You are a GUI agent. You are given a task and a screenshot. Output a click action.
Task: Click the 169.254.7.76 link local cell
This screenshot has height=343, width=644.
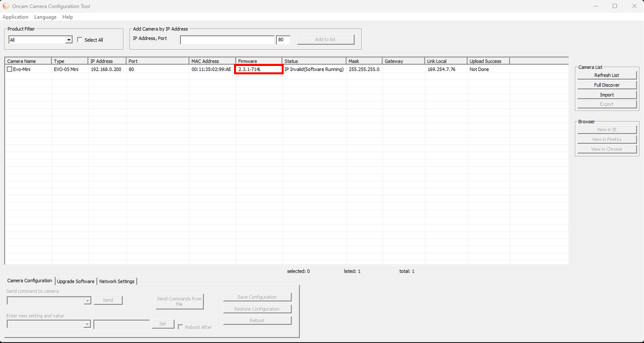(x=441, y=69)
